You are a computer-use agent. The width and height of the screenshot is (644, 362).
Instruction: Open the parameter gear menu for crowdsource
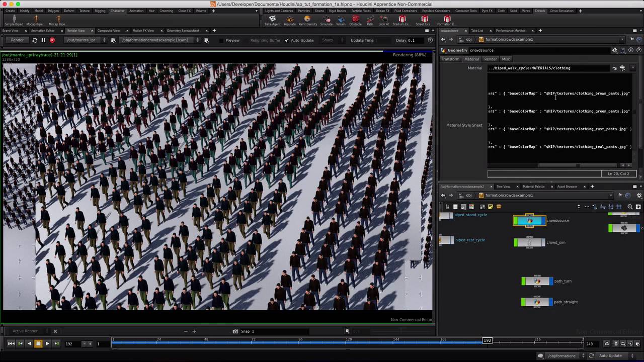click(614, 50)
